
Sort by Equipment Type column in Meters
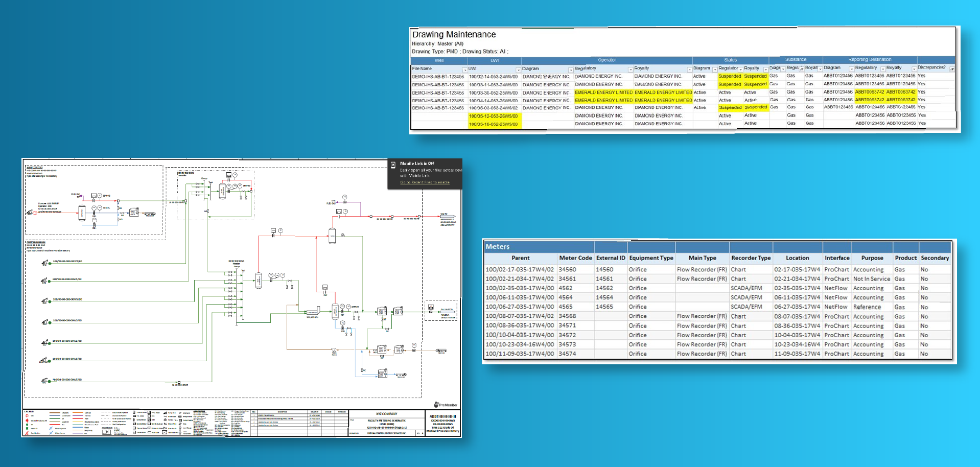click(651, 258)
